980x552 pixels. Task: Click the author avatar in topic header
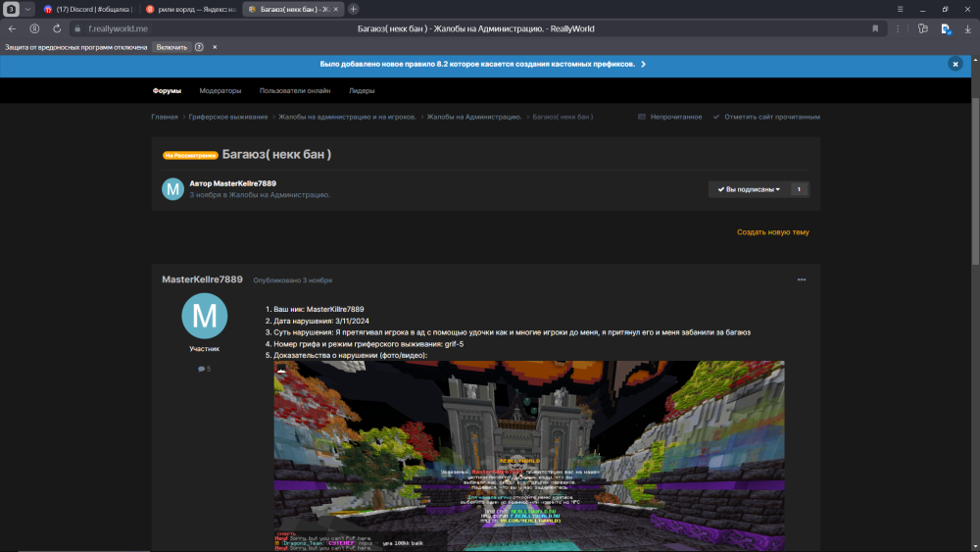[173, 189]
